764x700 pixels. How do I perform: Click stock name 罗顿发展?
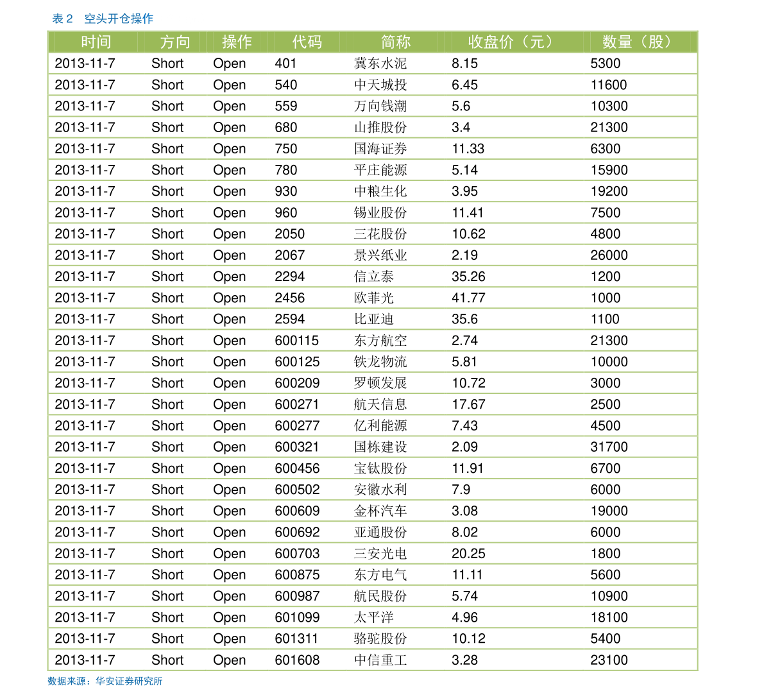[x=380, y=383]
